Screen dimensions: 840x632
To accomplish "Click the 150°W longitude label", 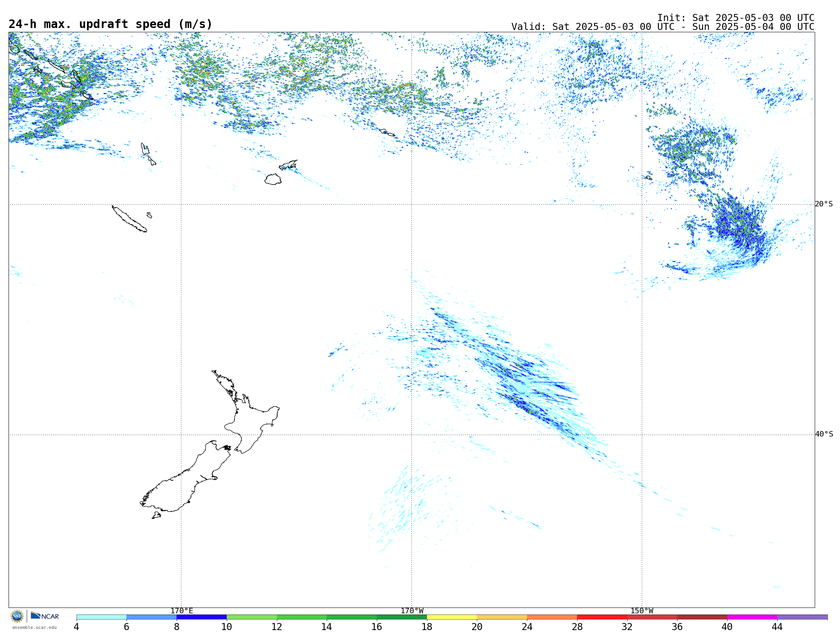I will point(642,611).
